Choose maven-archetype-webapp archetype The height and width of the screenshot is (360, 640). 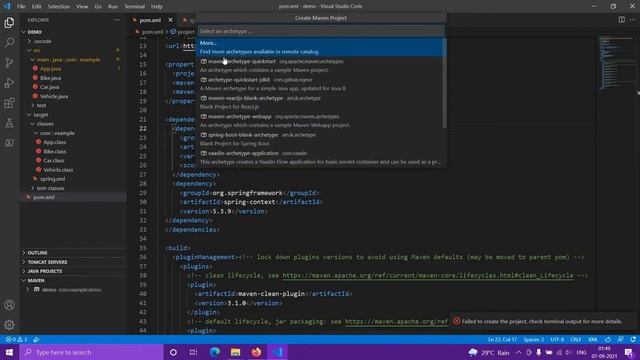coord(320,121)
